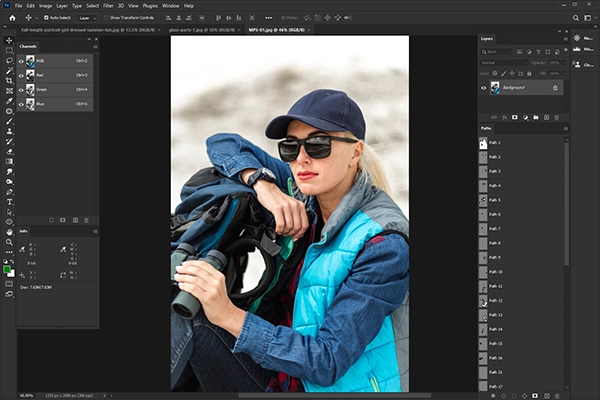Select the Zoom tool in toolbox
Image resolution: width=600 pixels, height=400 pixels.
click(9, 242)
